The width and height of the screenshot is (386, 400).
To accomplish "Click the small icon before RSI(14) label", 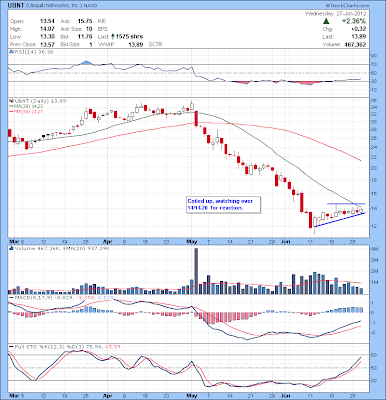I will tap(11, 52).
